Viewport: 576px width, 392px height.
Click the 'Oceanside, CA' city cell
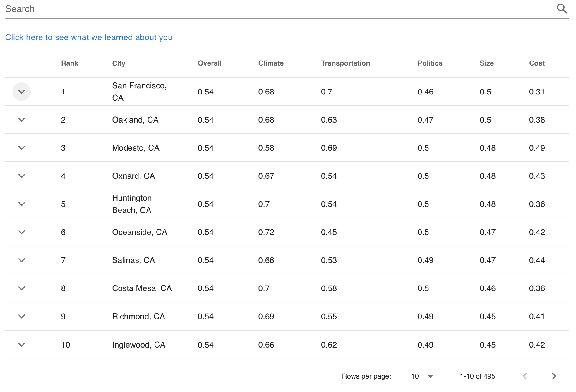pos(140,232)
